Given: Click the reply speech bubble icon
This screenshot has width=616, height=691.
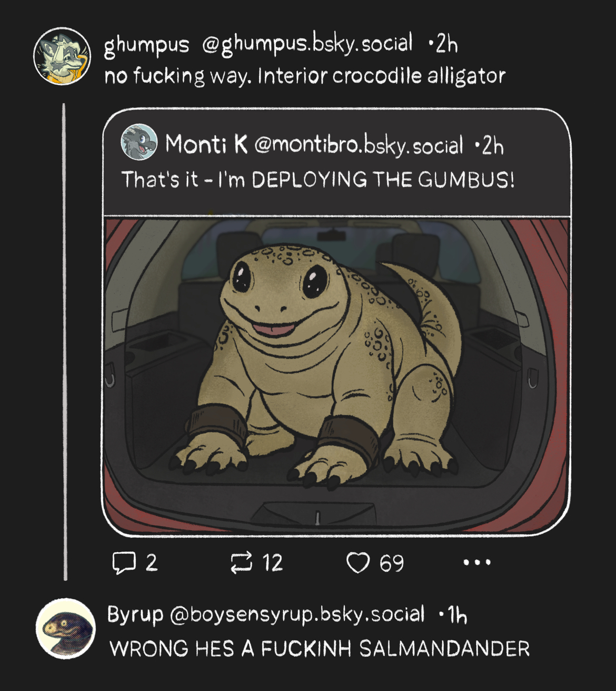Looking at the screenshot, I should 123,563.
